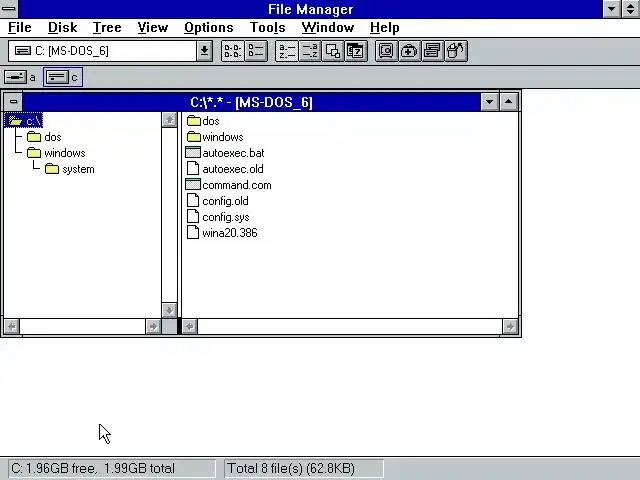Open the File menu
Viewport: 640px width, 480px height.
click(x=20, y=27)
